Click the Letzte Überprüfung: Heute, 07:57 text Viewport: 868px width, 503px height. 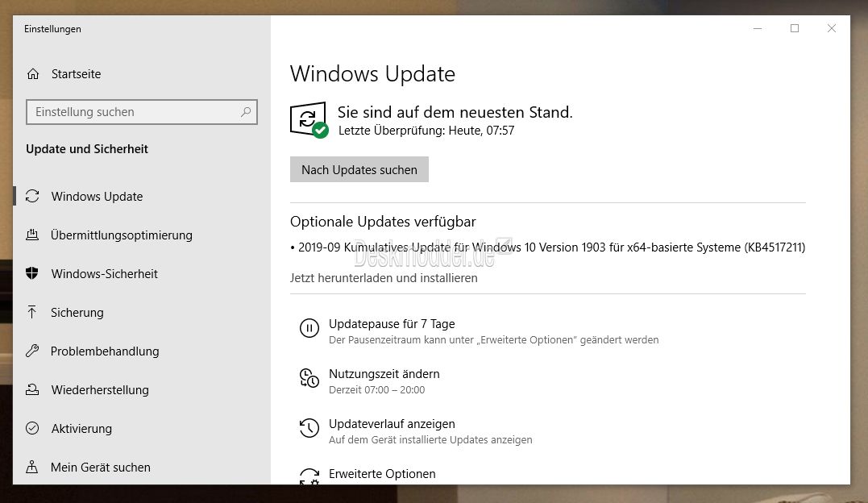tap(426, 131)
